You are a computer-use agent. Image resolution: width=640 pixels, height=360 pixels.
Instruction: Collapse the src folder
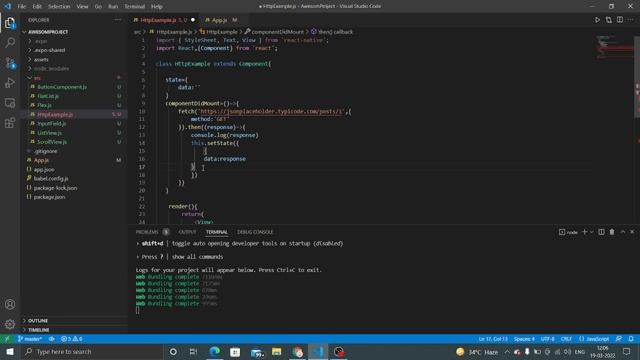coord(37,78)
